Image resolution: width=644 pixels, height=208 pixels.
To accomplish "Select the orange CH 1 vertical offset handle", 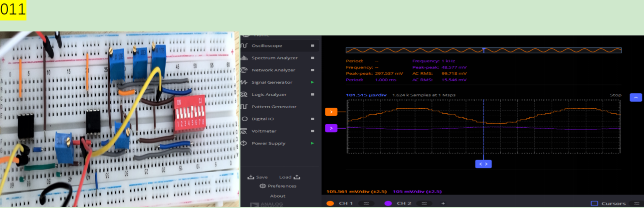I will point(331,112).
